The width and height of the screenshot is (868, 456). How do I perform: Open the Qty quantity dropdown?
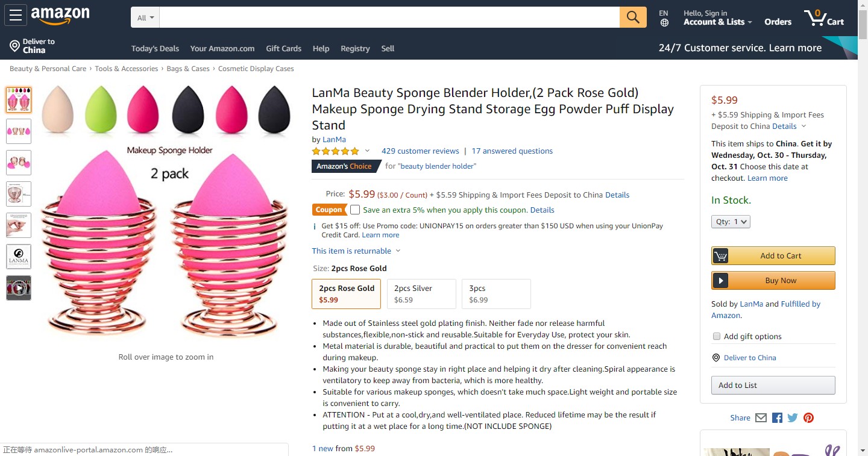(x=731, y=222)
